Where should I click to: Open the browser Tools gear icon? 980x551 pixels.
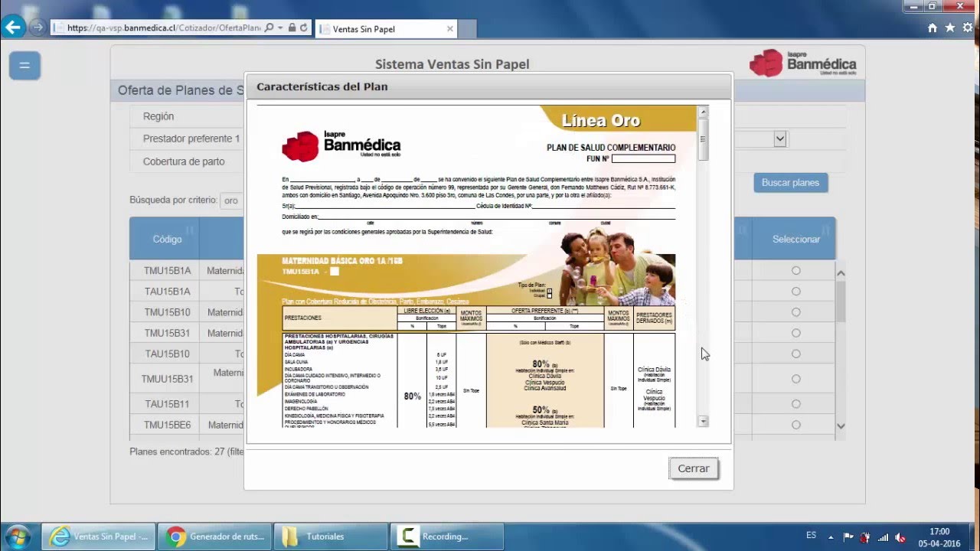[967, 28]
